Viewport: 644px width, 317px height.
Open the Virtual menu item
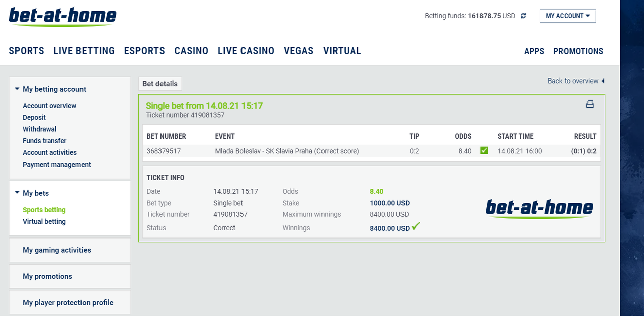pos(342,51)
